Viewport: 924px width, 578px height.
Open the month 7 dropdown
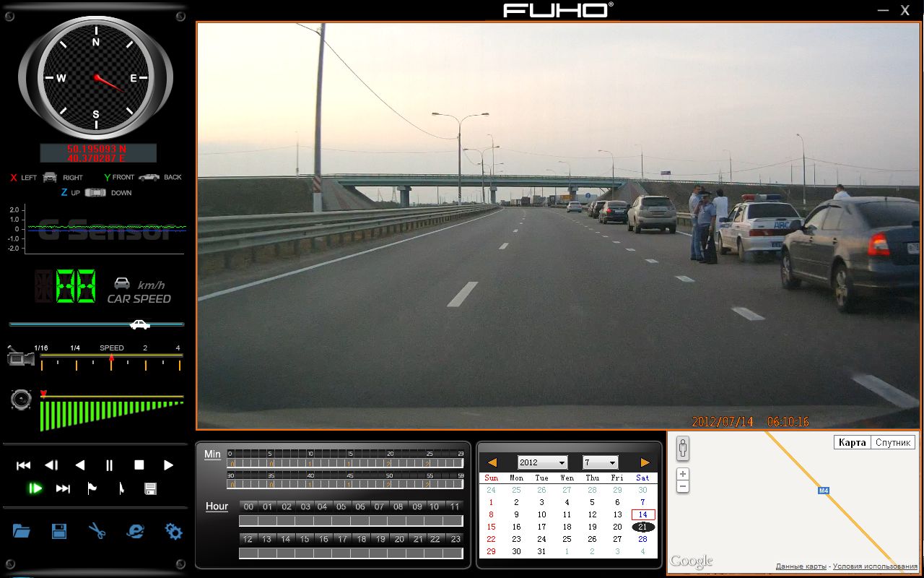point(600,462)
